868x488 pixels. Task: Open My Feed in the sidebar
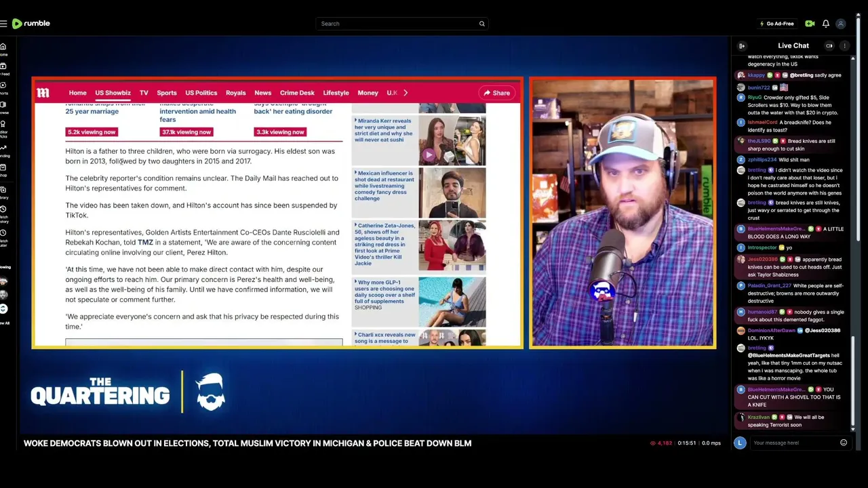(3, 69)
